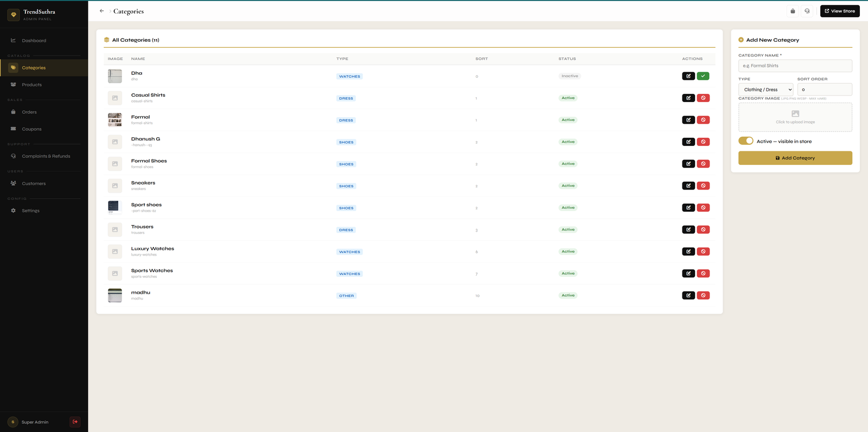Open the shopping bag orders icon in header
The height and width of the screenshot is (432, 868).
tap(793, 11)
